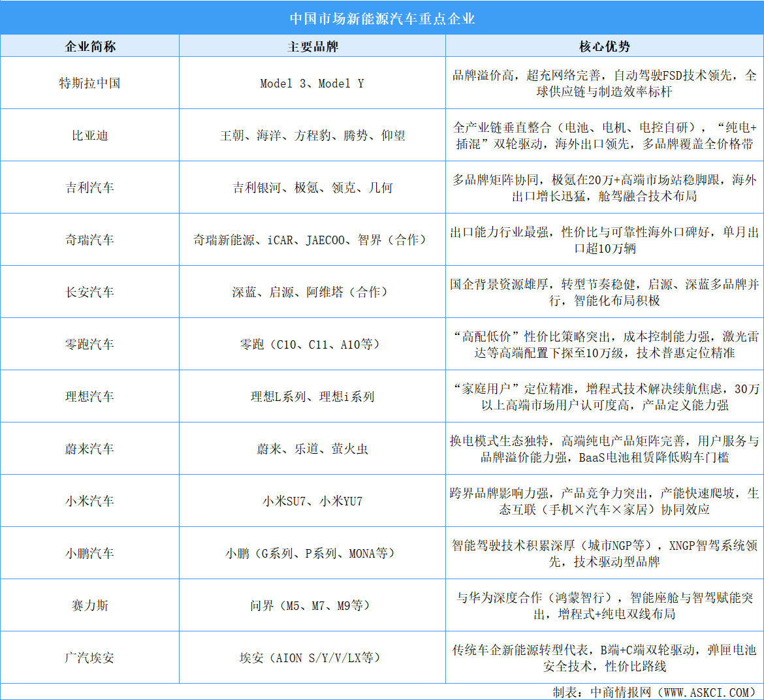Select the 小鹏(G系列、P系列、MONA等) cell
Screen dimensions: 764x700
312,553
